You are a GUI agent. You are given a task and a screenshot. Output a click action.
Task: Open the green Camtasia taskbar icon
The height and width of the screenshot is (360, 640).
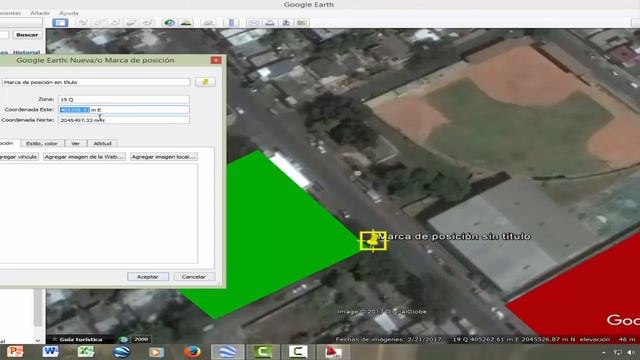pos(263,352)
